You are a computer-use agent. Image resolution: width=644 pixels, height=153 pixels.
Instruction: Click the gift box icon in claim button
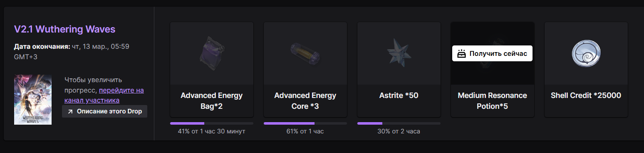[461, 53]
